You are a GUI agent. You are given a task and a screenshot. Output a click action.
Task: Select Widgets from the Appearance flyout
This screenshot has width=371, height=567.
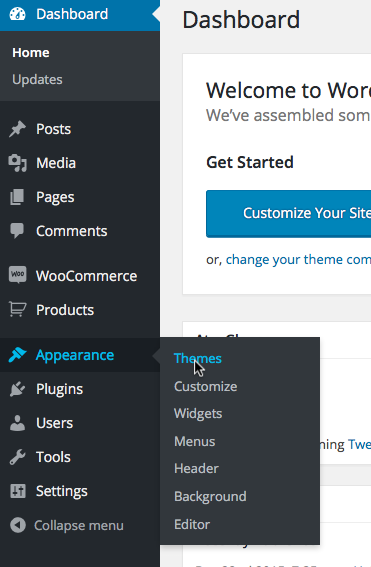click(x=198, y=414)
